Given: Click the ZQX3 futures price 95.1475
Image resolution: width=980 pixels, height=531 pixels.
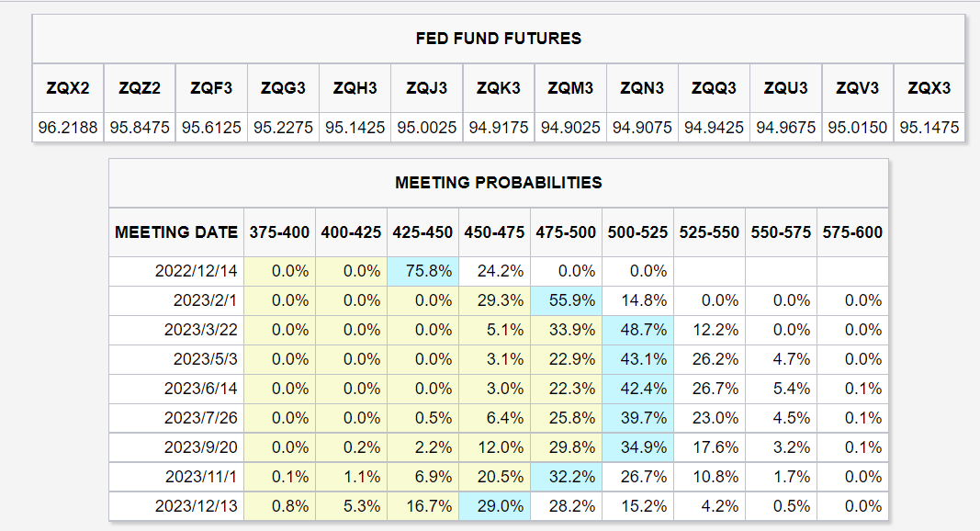Looking at the screenshot, I should coord(929,127).
